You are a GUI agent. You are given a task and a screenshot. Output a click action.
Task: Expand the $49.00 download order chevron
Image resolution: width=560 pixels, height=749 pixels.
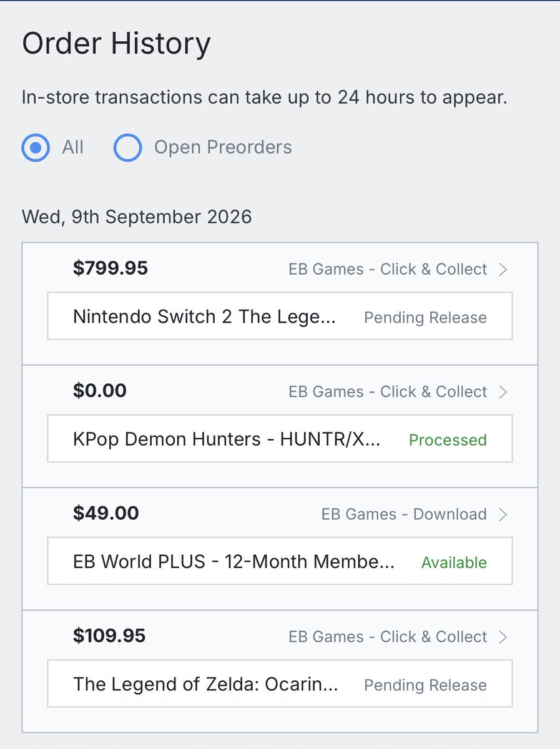(503, 514)
